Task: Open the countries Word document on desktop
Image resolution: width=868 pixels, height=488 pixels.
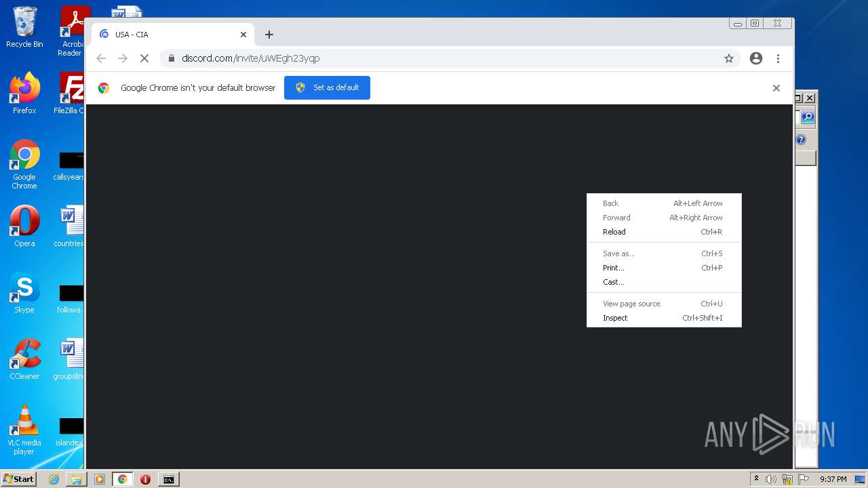Action: point(71,226)
